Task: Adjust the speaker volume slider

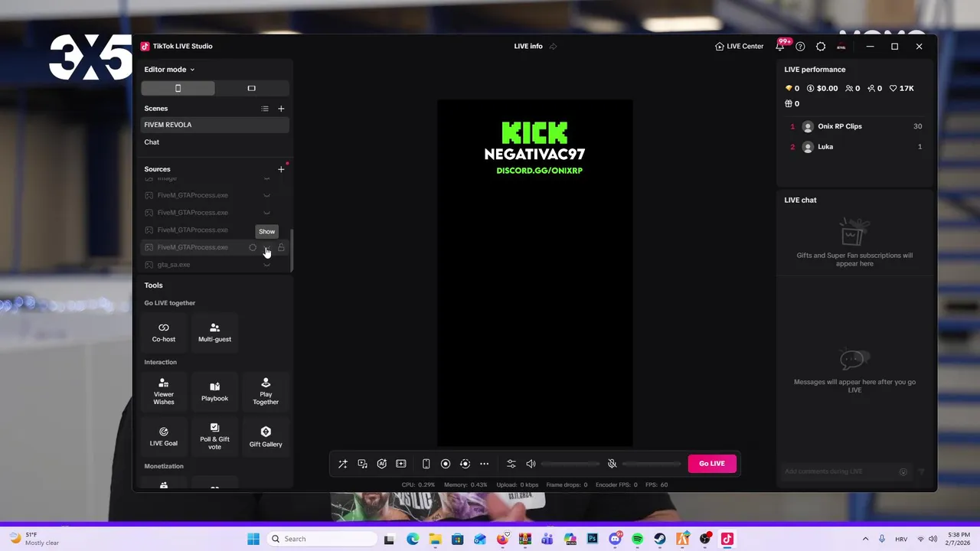Action: [569, 464]
